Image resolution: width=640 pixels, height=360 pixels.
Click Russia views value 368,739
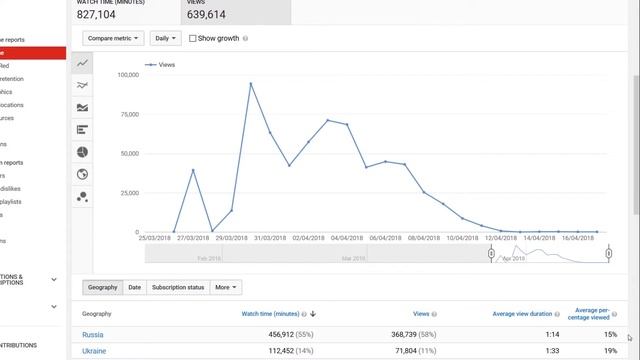click(x=404, y=335)
